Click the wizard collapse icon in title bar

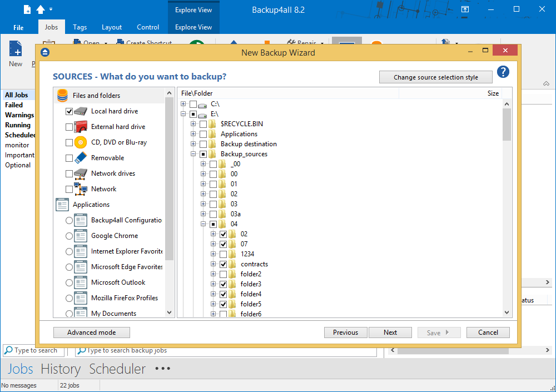(x=45, y=53)
